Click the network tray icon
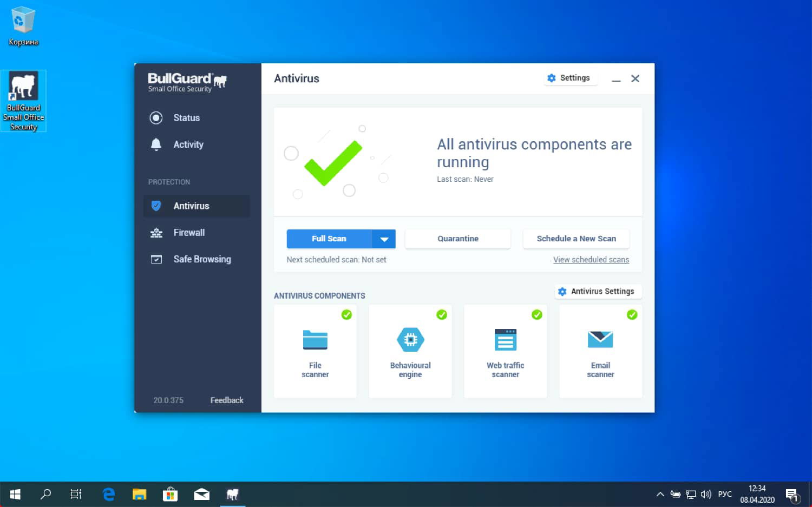Screen dimensions: 812x507 pyautogui.click(x=691, y=494)
